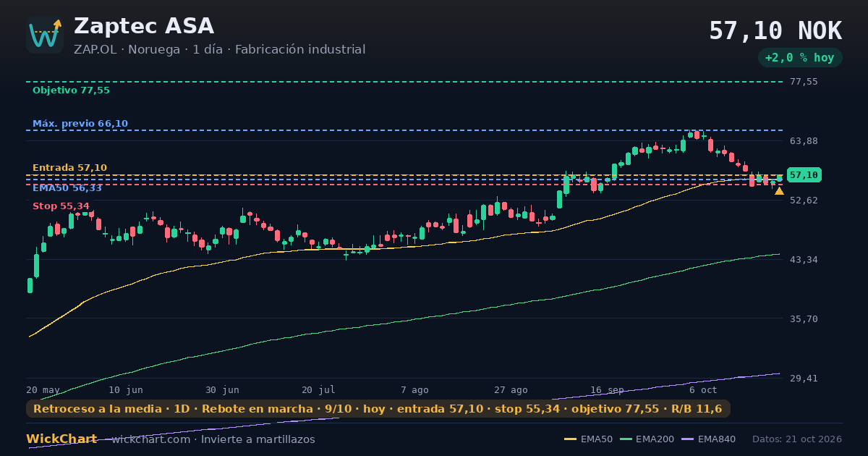Click the WickChart logo icon
868x456 pixels.
coord(45,35)
